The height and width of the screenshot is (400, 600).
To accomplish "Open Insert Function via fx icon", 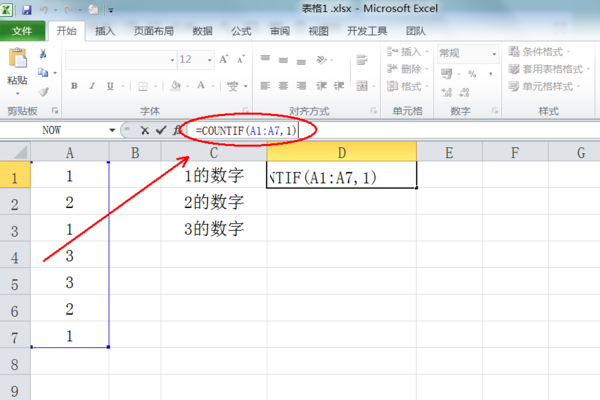I will pyautogui.click(x=176, y=130).
